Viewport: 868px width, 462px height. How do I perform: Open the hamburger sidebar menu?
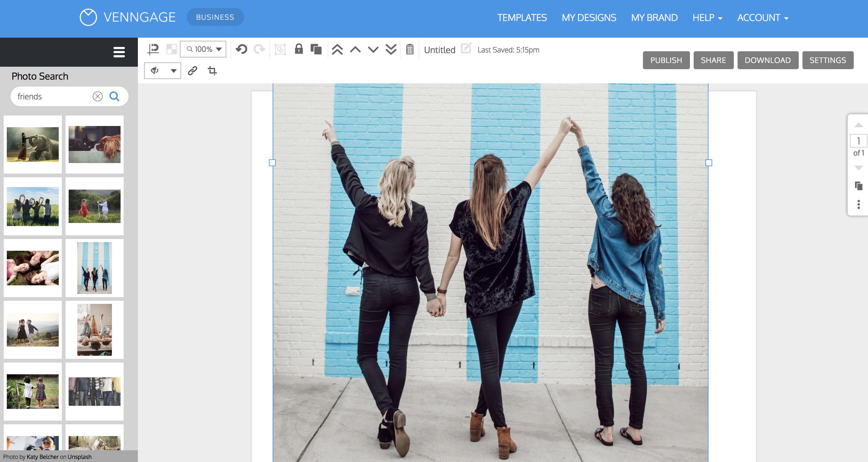click(x=119, y=52)
